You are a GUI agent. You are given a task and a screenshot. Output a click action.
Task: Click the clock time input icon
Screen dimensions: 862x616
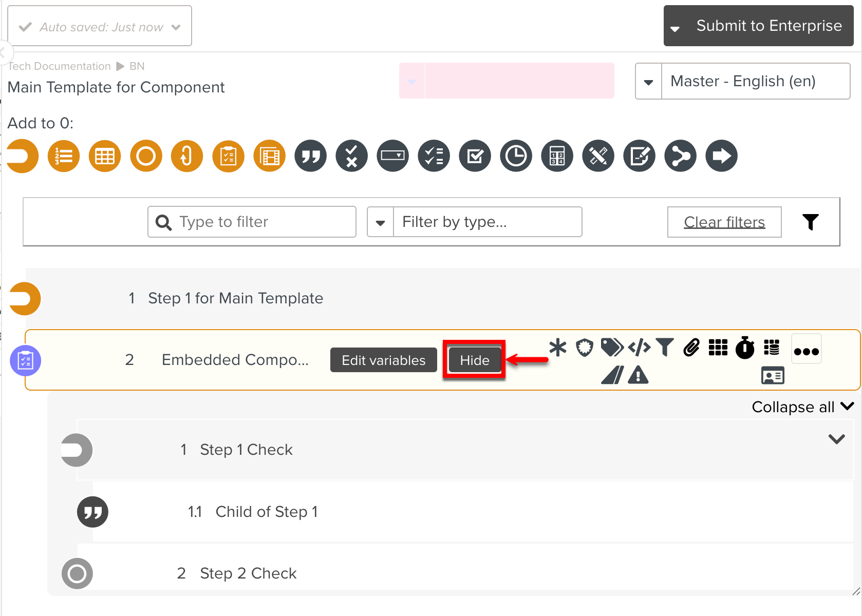(516, 156)
